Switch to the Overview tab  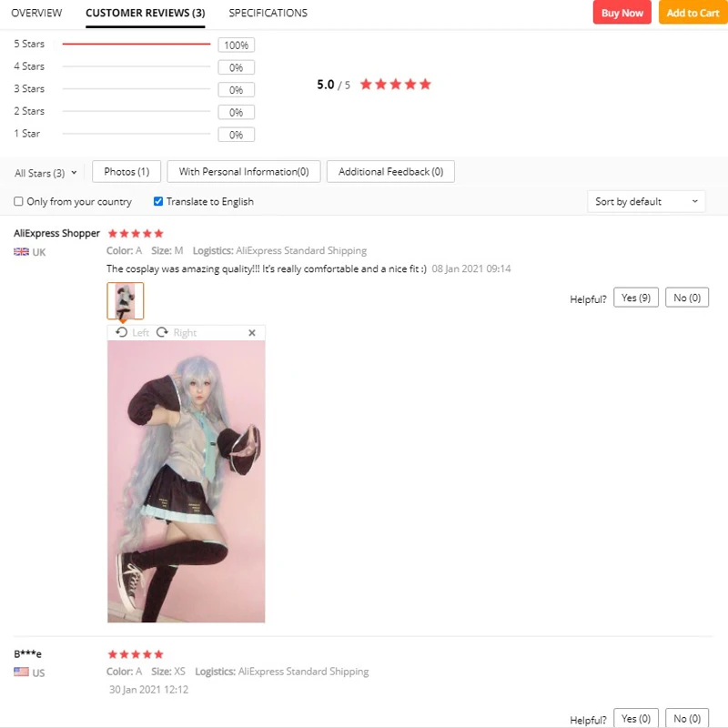(36, 13)
